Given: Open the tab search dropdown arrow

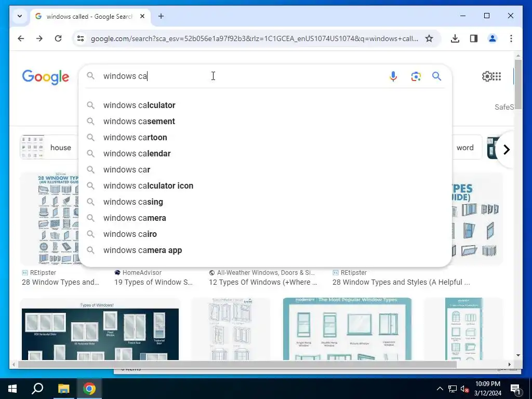Looking at the screenshot, I should coord(20,16).
